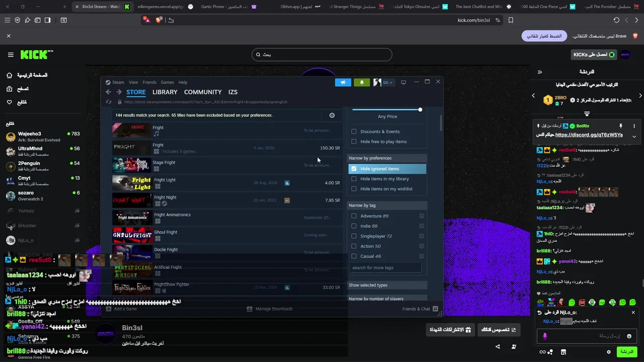The height and width of the screenshot is (362, 644).
Task: Reload the Steam store page
Action: pos(109,102)
